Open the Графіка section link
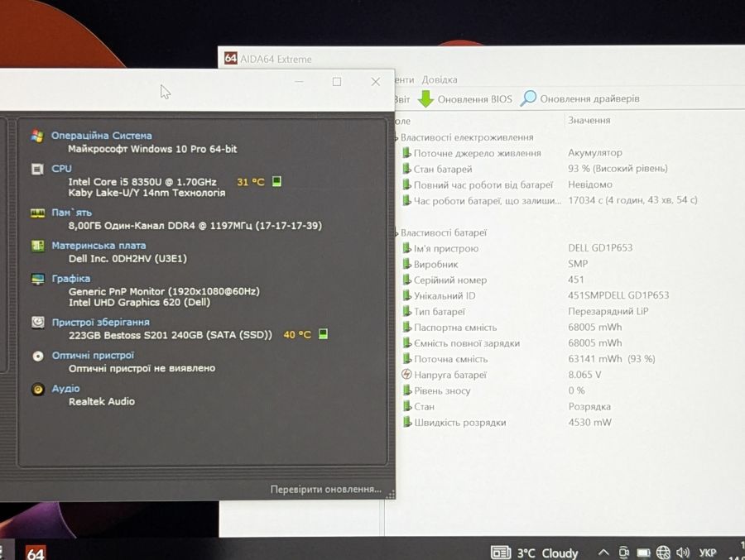Screen dimensions: 745x560 coord(71,278)
